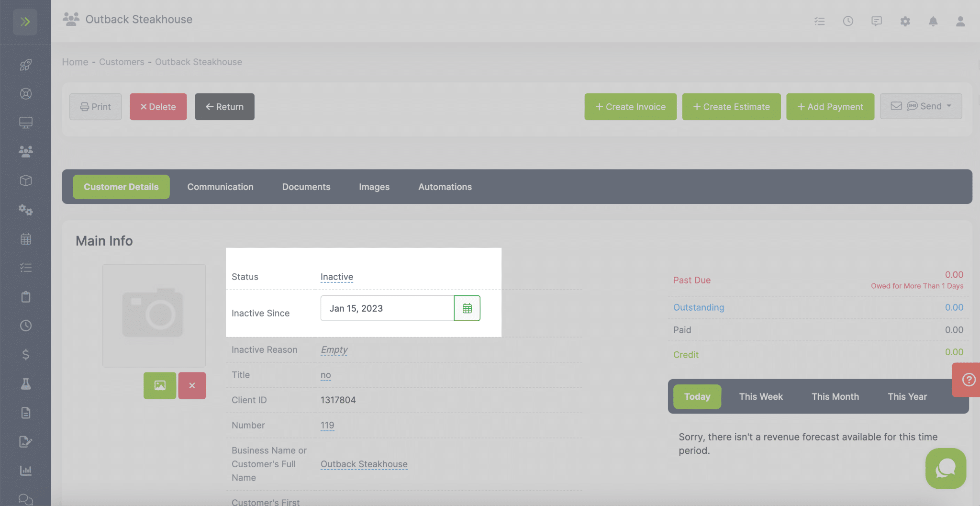Image resolution: width=980 pixels, height=506 pixels.
Task: Switch revenue forecast to This Week
Action: (760, 396)
